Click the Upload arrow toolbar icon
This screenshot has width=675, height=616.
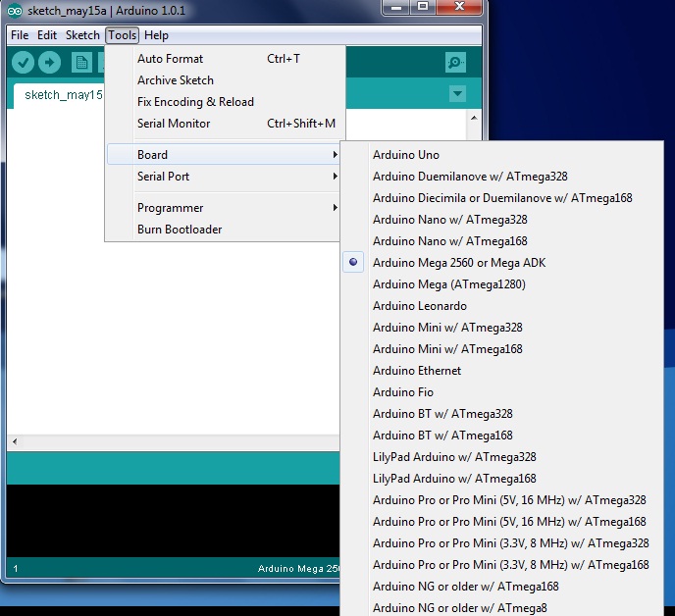[49, 63]
